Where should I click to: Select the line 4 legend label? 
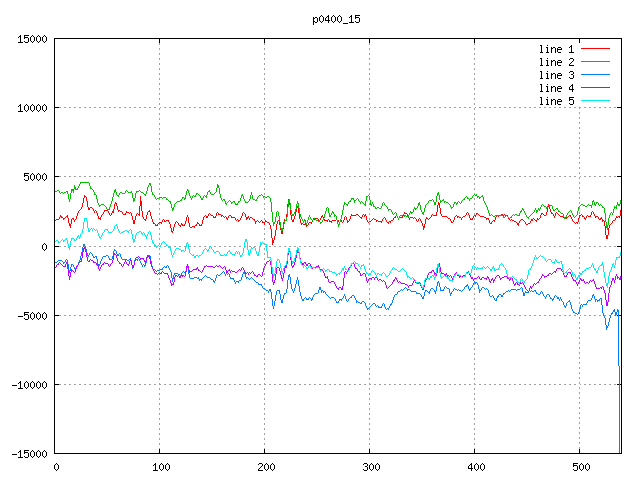(556, 88)
